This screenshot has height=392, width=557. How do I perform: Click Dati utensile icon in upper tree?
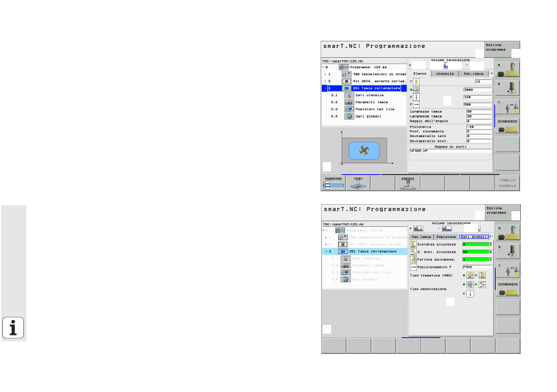click(349, 95)
